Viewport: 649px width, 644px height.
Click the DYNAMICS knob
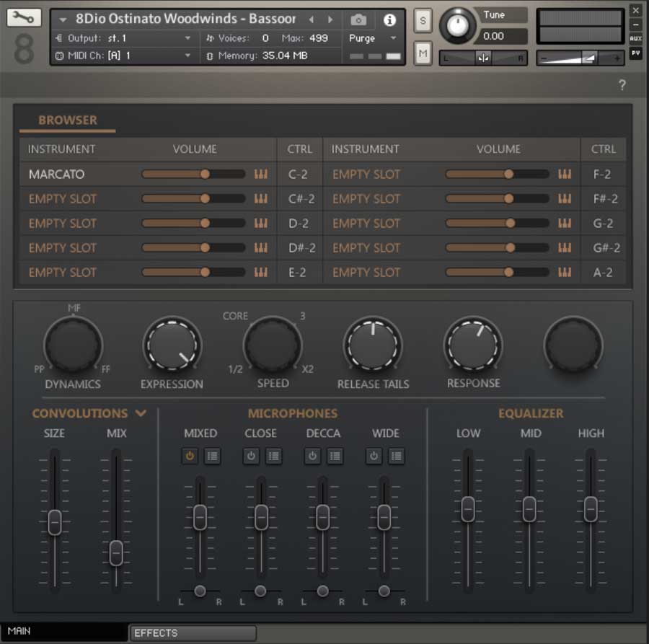74,345
